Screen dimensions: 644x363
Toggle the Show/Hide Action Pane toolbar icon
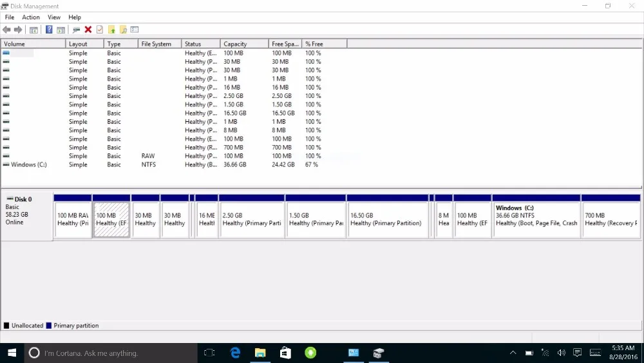[61, 30]
